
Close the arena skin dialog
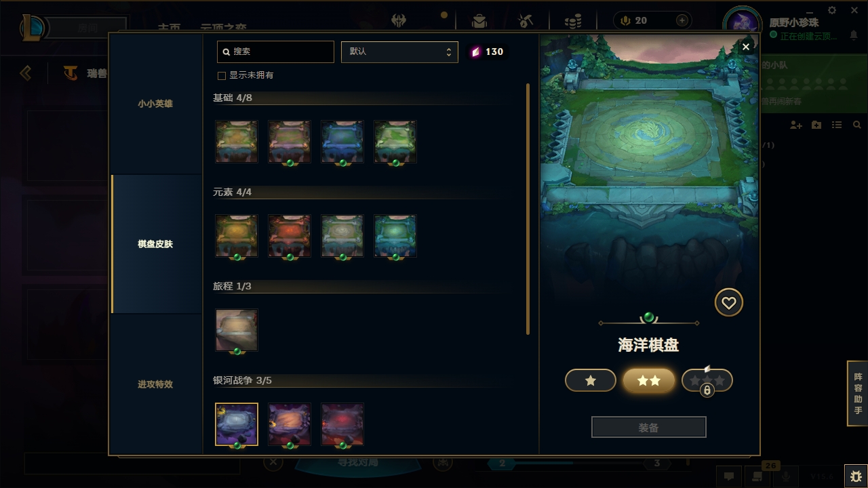[746, 47]
